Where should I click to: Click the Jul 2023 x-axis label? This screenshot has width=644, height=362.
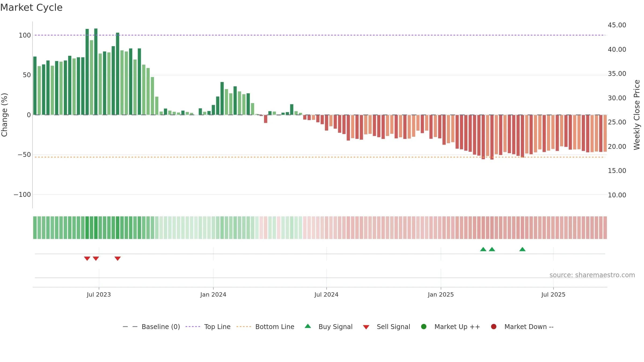pyautogui.click(x=99, y=295)
